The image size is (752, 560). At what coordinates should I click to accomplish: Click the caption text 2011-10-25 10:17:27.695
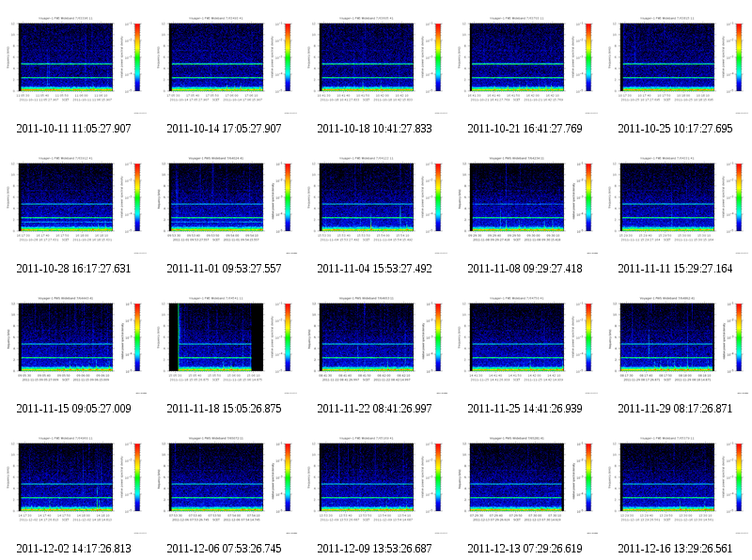click(x=675, y=129)
